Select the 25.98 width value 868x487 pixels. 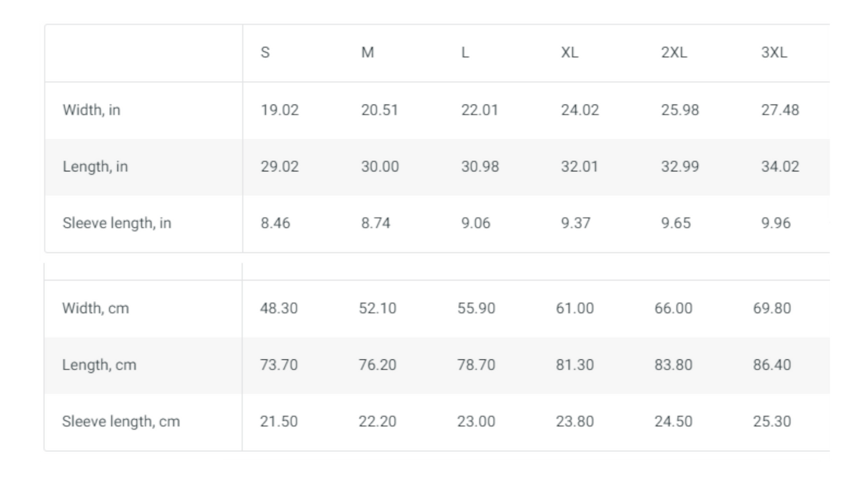(x=680, y=110)
